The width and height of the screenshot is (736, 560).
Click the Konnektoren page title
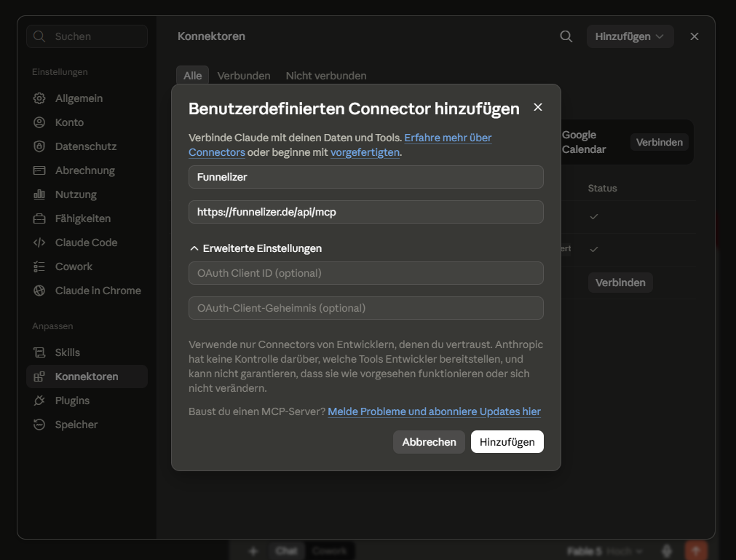point(211,36)
